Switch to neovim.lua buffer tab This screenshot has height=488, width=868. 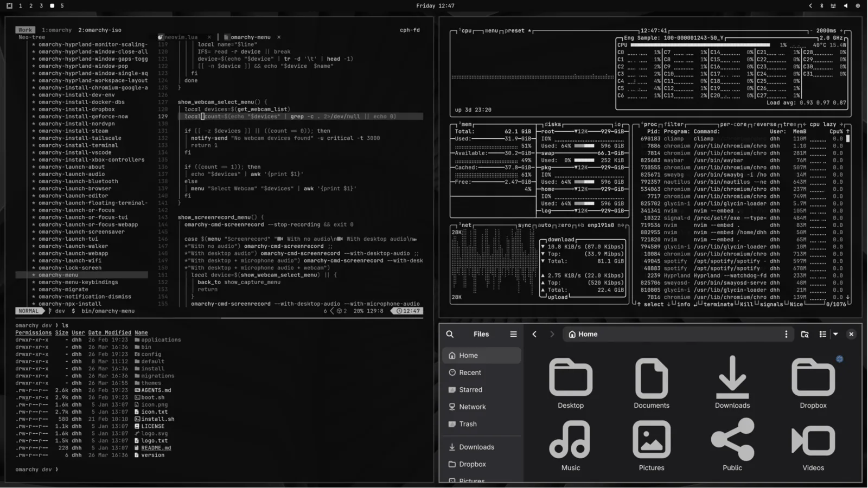pyautogui.click(x=181, y=37)
